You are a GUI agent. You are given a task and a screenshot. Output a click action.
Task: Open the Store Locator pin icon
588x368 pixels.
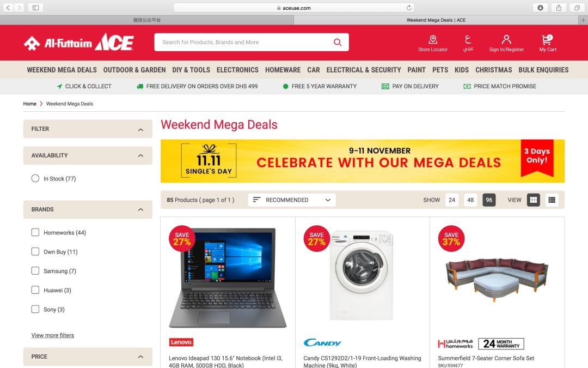pyautogui.click(x=433, y=39)
